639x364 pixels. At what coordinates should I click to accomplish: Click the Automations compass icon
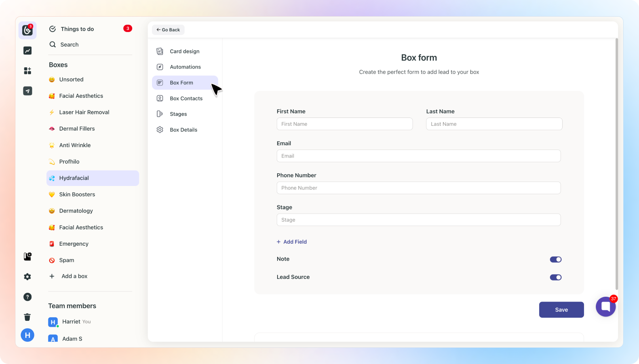[160, 67]
